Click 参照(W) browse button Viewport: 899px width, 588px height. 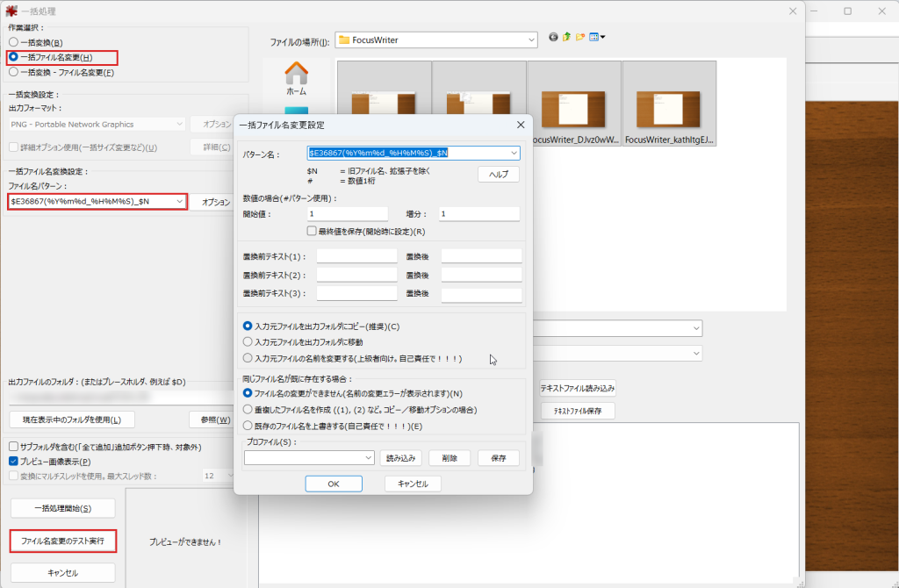[x=213, y=419]
